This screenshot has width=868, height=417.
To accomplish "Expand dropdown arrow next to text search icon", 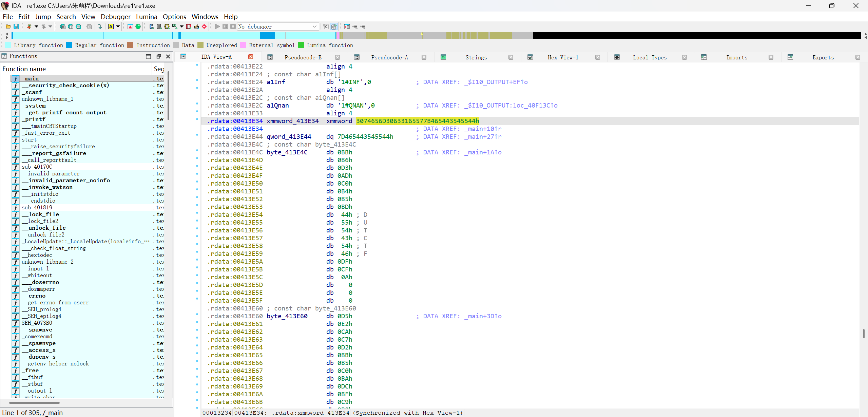I will coord(118,26).
